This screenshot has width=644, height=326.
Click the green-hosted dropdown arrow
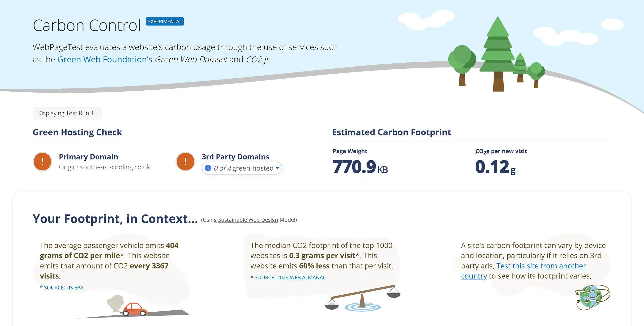278,168
